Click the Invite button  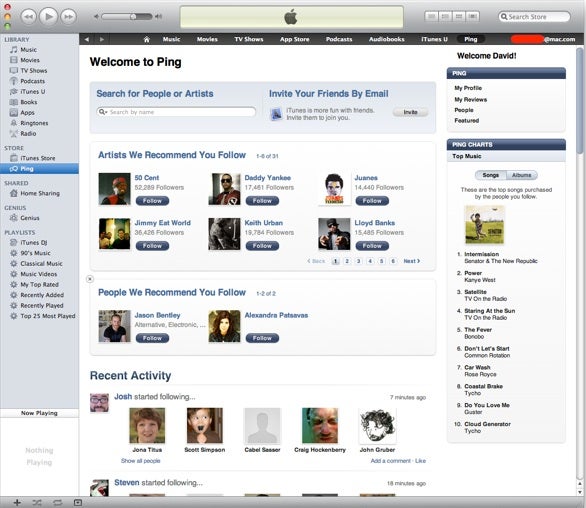tap(410, 112)
